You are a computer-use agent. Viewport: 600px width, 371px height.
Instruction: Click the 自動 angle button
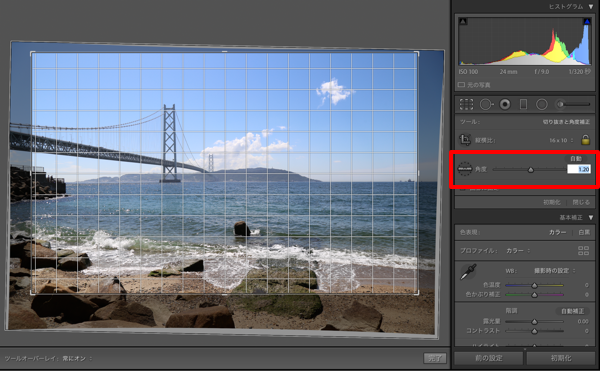576,158
